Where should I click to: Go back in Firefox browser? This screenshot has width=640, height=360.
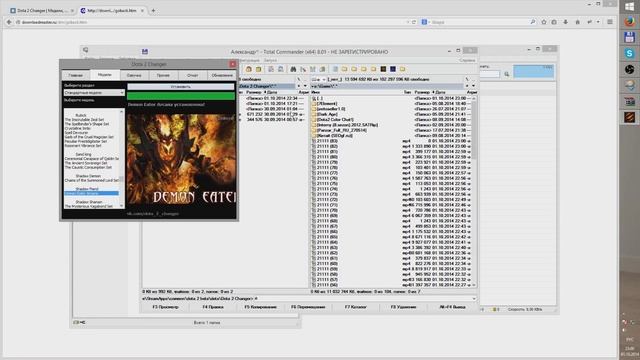[x=9, y=22]
